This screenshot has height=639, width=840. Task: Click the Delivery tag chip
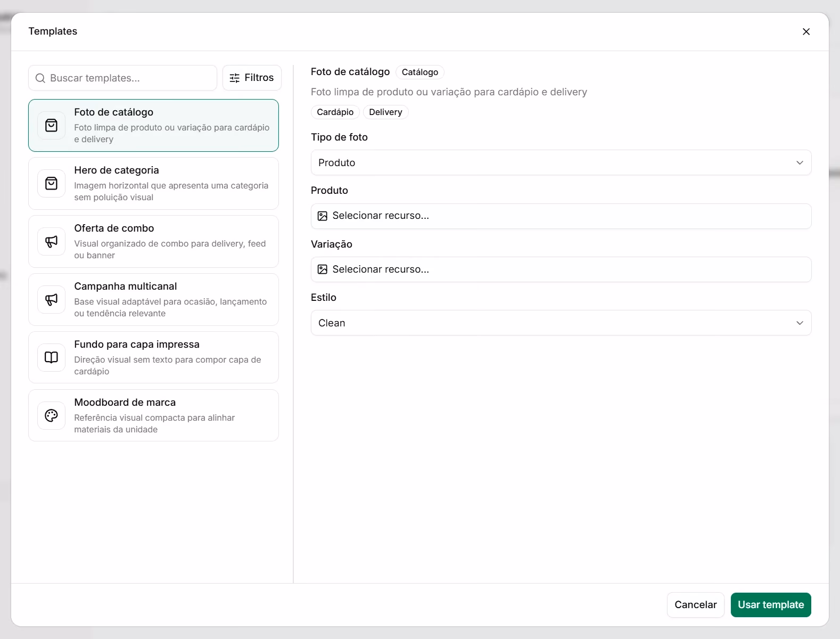[x=386, y=112]
